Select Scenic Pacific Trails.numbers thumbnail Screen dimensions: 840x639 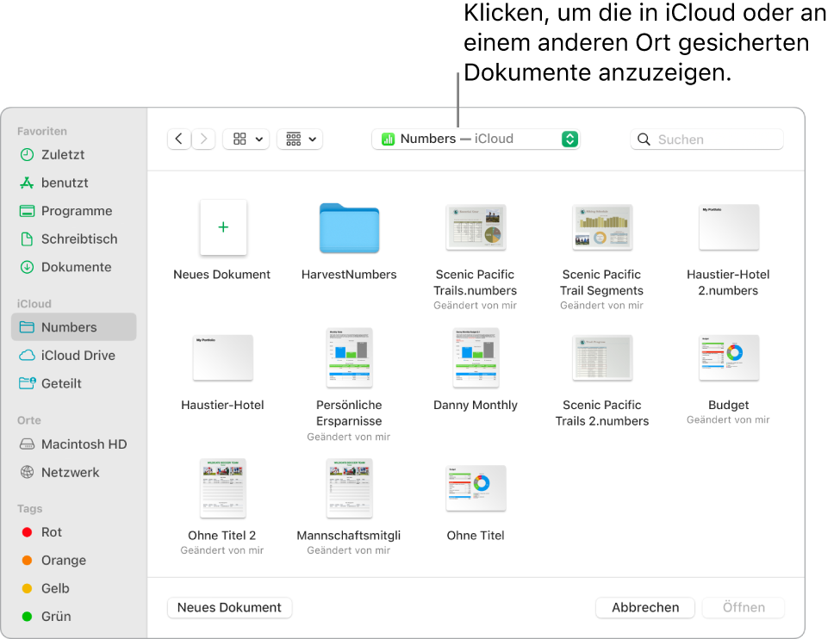point(476,227)
